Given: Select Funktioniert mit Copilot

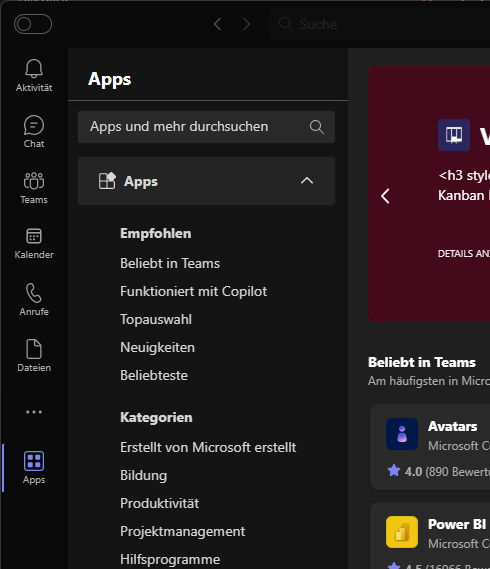Looking at the screenshot, I should click(193, 291).
